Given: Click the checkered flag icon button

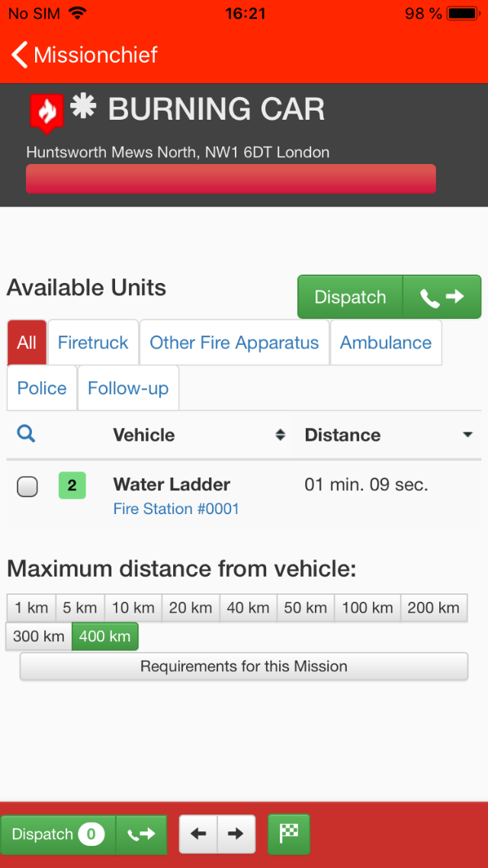Looking at the screenshot, I should tap(289, 834).
